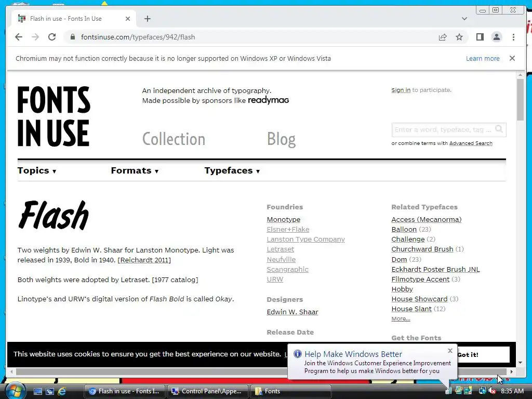This screenshot has width=532, height=399.
Task: Open the House Slant typeface link
Action: click(411, 309)
